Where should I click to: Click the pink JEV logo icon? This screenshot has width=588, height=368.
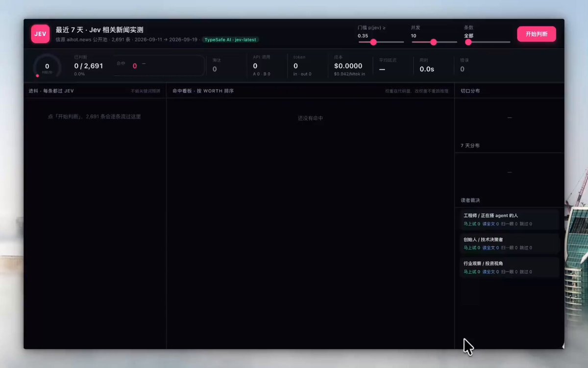[x=40, y=34]
